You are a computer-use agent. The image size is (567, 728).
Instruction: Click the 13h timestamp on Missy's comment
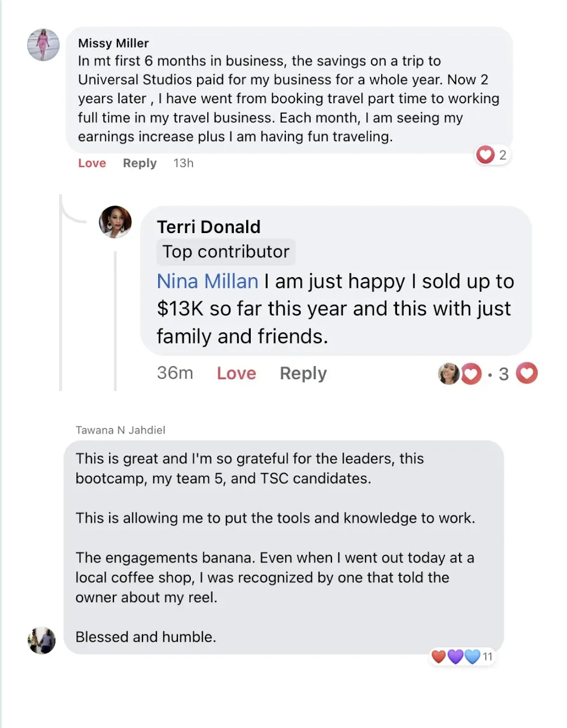[184, 163]
